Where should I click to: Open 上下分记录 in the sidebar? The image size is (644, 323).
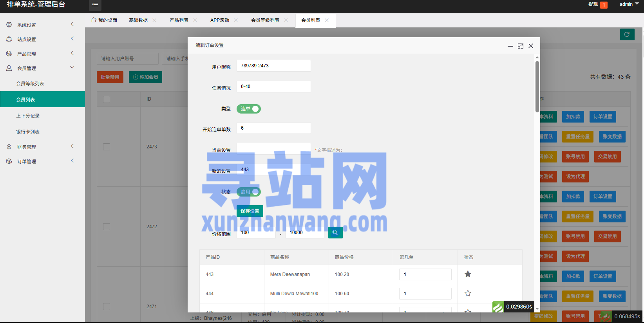28,116
